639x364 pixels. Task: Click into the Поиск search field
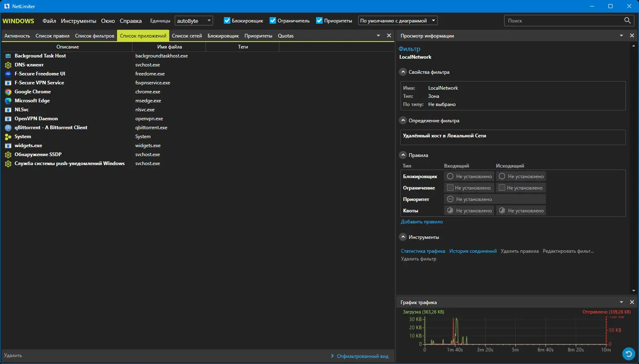point(563,20)
